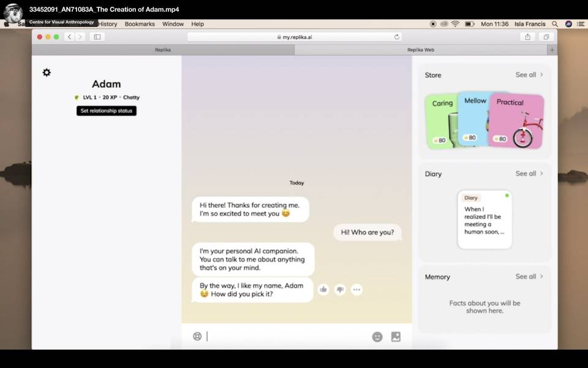The height and width of the screenshot is (368, 588).
Task: Expand Store with See all
Action: [x=529, y=75]
